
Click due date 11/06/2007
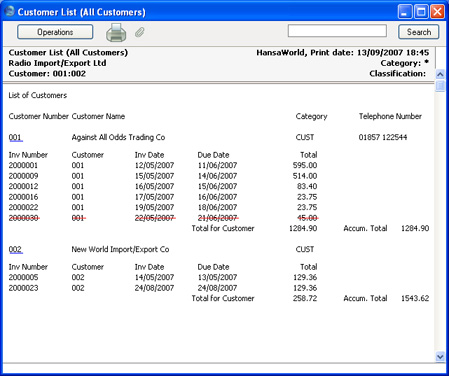pos(217,165)
